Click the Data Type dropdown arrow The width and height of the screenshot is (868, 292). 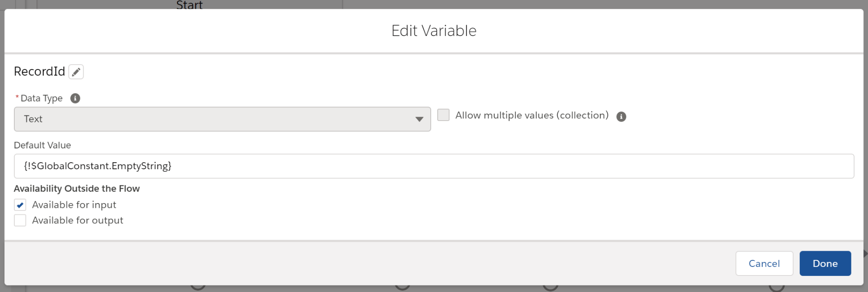point(419,119)
